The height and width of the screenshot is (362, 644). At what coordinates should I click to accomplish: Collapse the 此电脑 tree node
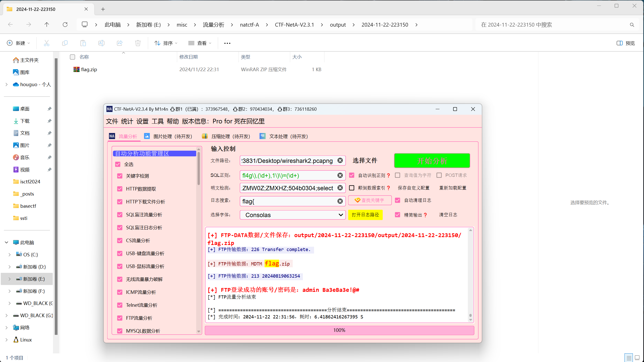tap(7, 243)
